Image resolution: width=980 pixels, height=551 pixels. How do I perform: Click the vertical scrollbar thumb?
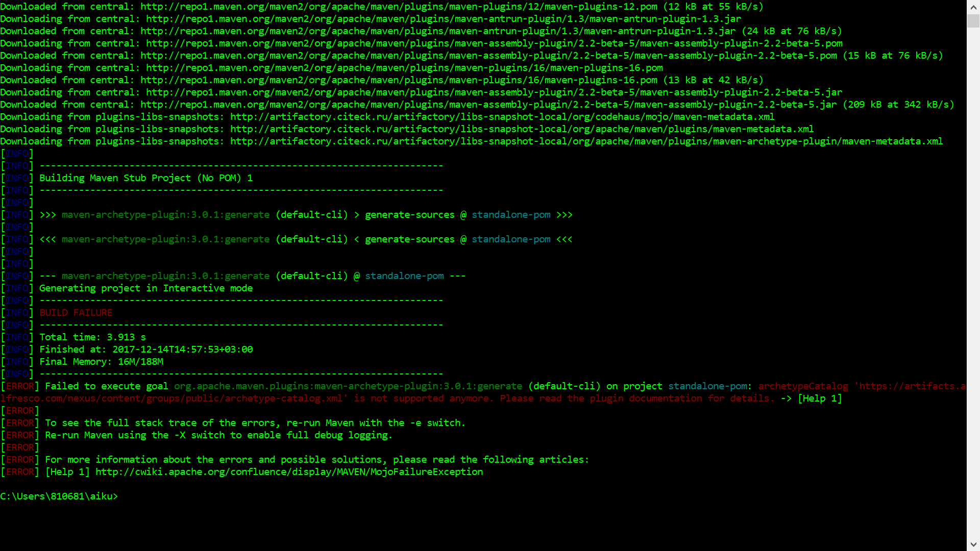coord(973,21)
